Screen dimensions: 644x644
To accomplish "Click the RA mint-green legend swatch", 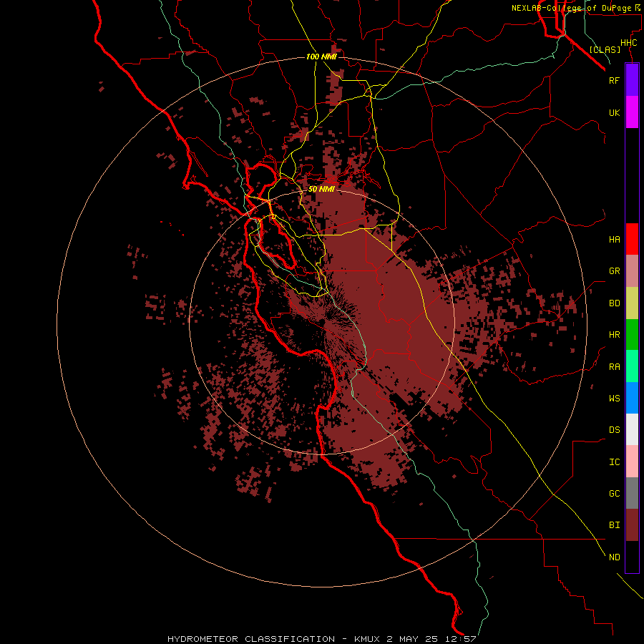I will [x=632, y=366].
